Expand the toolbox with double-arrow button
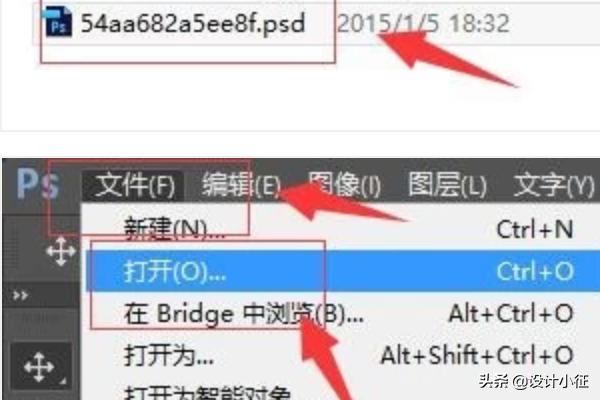Screen dimensions: 600x400 click(x=20, y=296)
